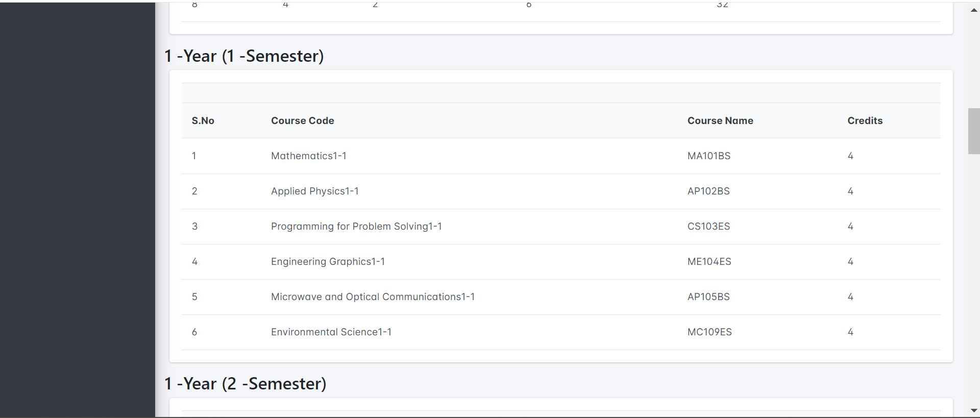
Task: Click credits value in CS103ES row
Action: [x=850, y=227]
